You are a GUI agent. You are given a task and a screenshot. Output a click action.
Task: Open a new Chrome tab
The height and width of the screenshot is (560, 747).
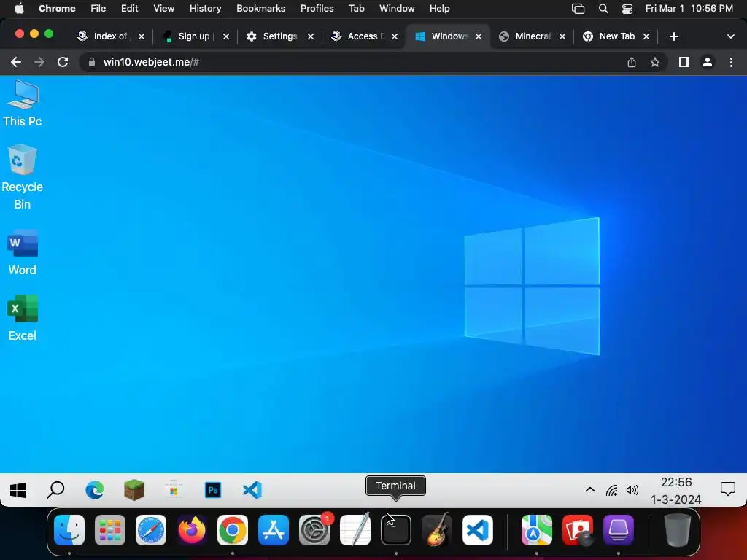click(673, 36)
